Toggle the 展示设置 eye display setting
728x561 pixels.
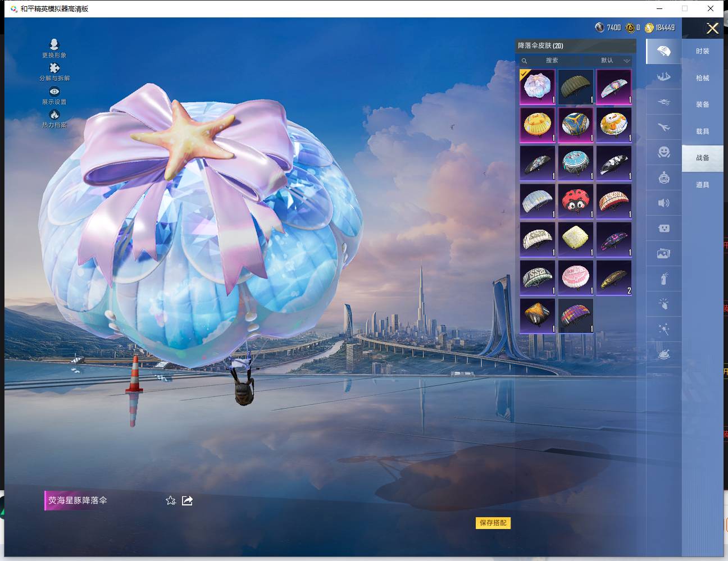coord(54,92)
